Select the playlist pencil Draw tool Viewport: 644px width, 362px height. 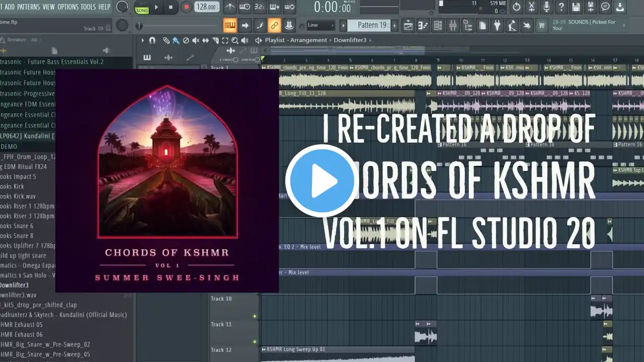[166, 41]
